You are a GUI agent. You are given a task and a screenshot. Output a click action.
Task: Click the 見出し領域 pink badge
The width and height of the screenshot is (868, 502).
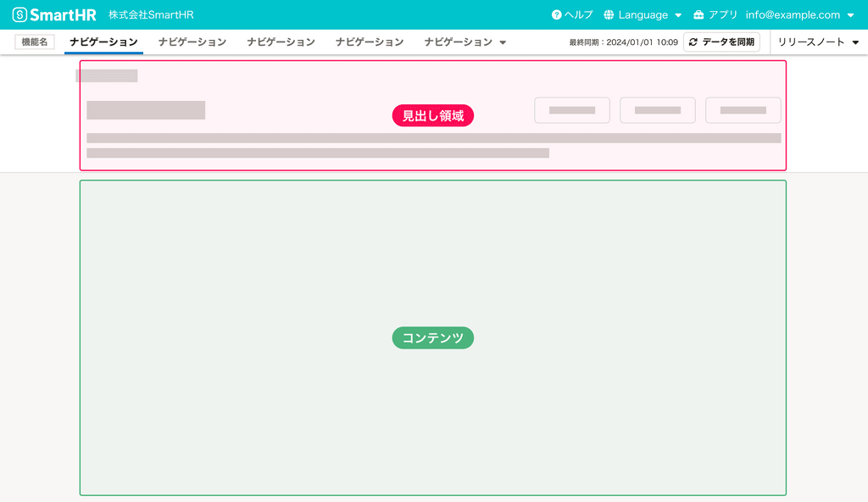432,114
